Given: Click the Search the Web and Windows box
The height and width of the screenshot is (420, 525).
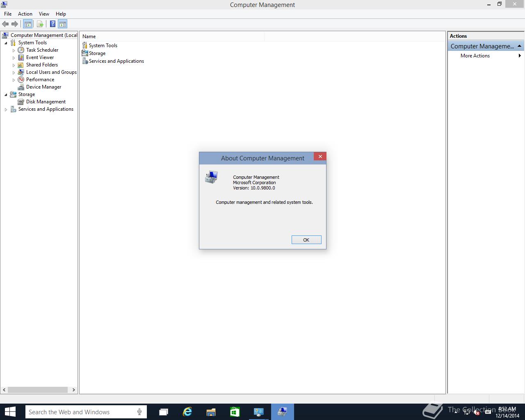Looking at the screenshot, I should [86, 412].
